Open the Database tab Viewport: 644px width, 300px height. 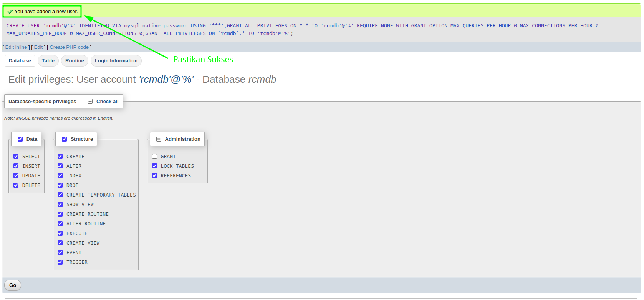click(x=20, y=61)
